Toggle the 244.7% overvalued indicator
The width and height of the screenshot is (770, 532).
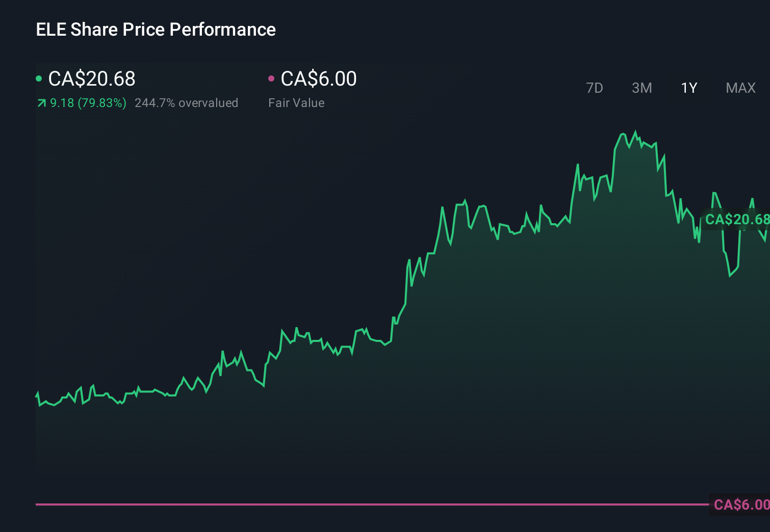pos(186,102)
